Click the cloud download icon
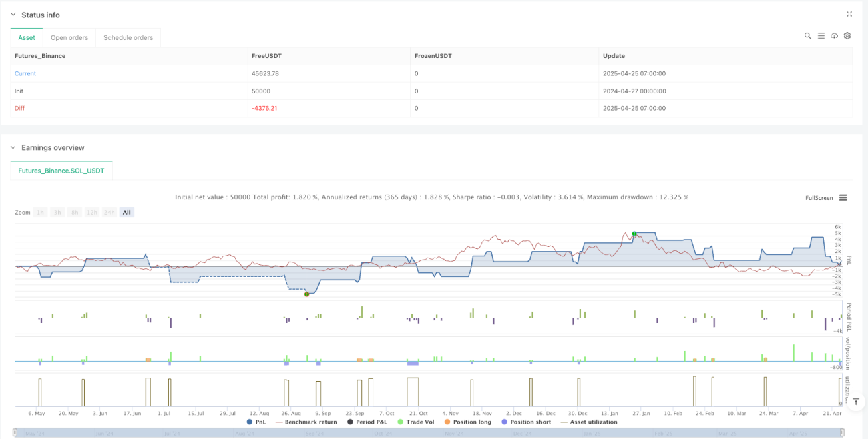Screen dimensions: 868x439 834,36
